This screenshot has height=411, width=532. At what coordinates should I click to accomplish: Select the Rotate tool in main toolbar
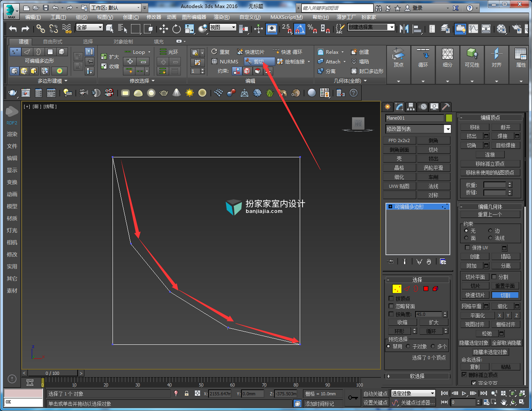(177, 29)
